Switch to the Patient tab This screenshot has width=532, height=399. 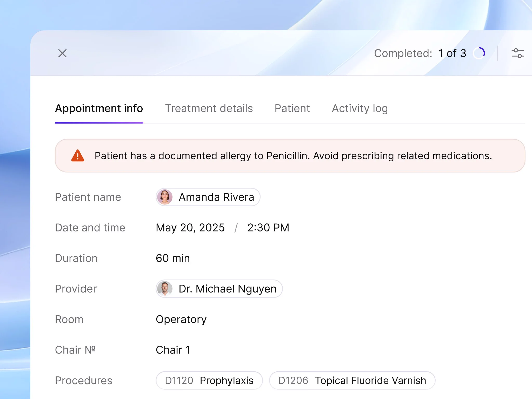[x=292, y=108]
